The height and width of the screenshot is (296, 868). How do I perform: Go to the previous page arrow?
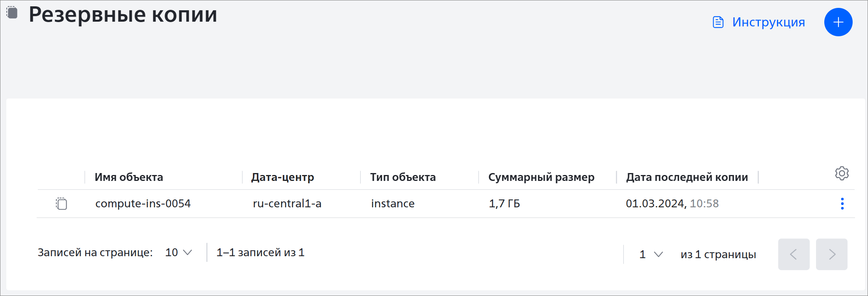tap(794, 254)
